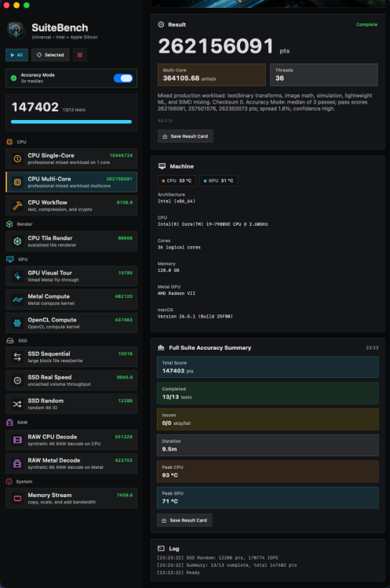Click the Multi-Core 364105.68 units/s card
The width and height of the screenshot is (390, 588).
[212, 74]
